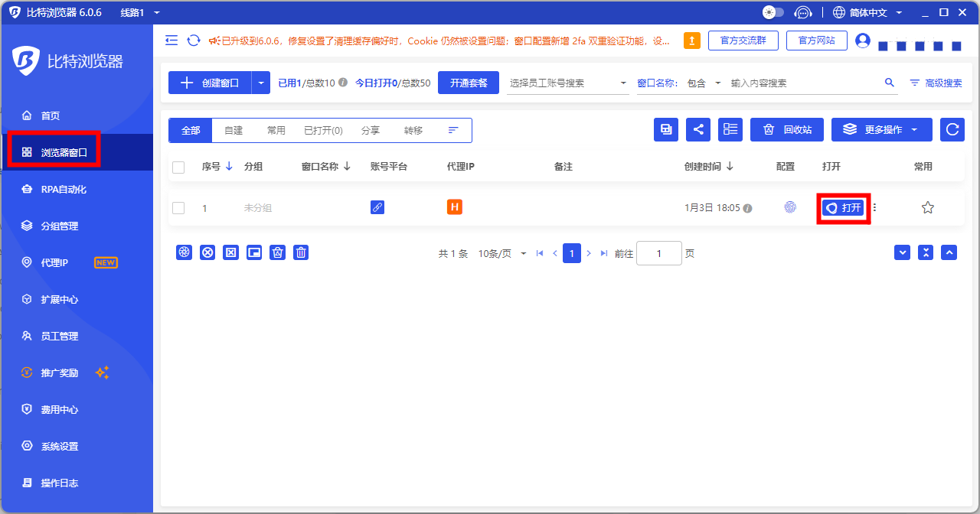Click the aperture batch-open icon below table
The height and width of the screenshot is (514, 980).
[184, 252]
